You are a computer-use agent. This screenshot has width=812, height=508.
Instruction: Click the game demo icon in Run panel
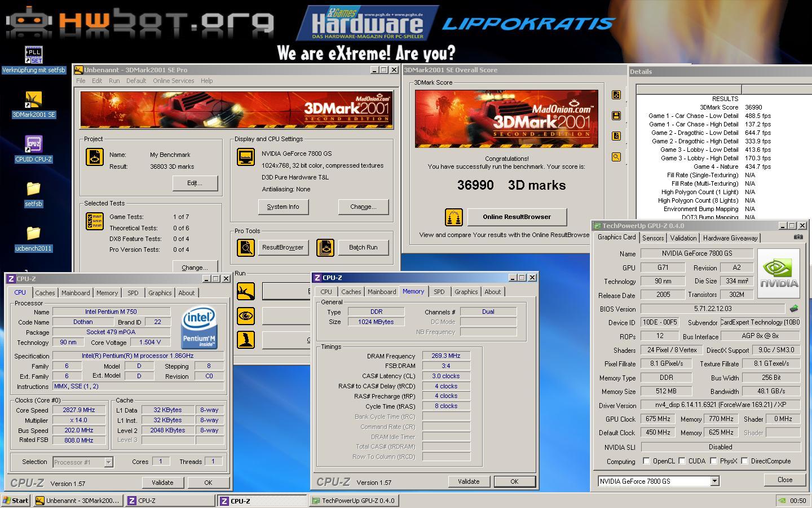point(246,340)
